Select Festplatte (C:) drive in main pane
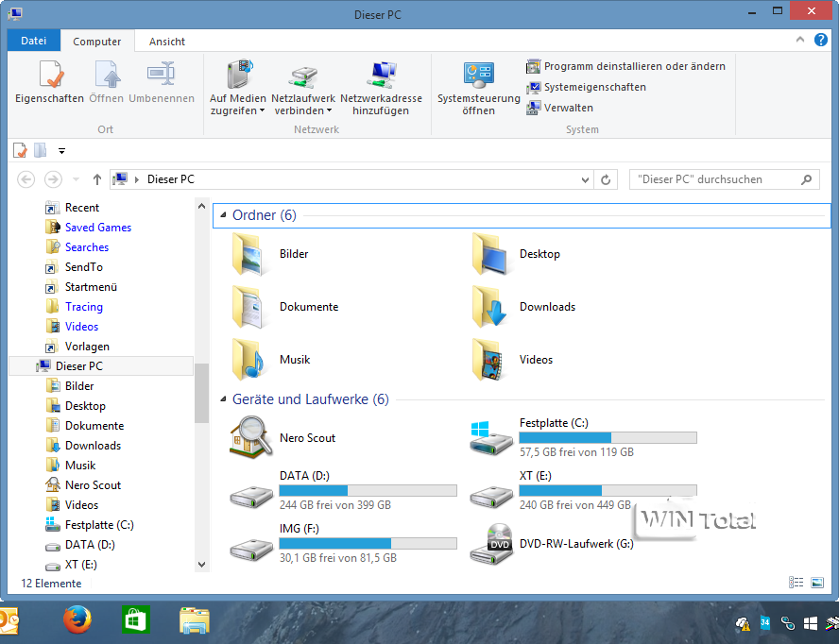 pos(583,437)
